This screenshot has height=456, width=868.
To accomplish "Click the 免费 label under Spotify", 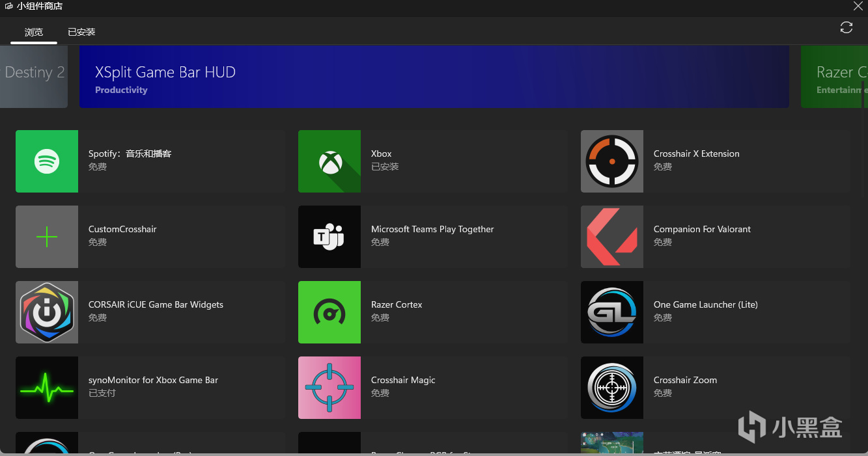I will pos(98,167).
